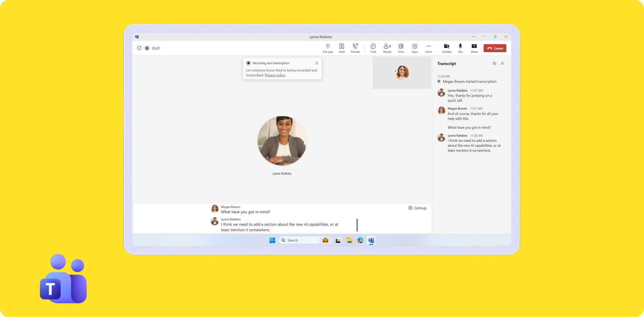Open the Windows Start menu
This screenshot has height=317, width=644.
point(272,240)
